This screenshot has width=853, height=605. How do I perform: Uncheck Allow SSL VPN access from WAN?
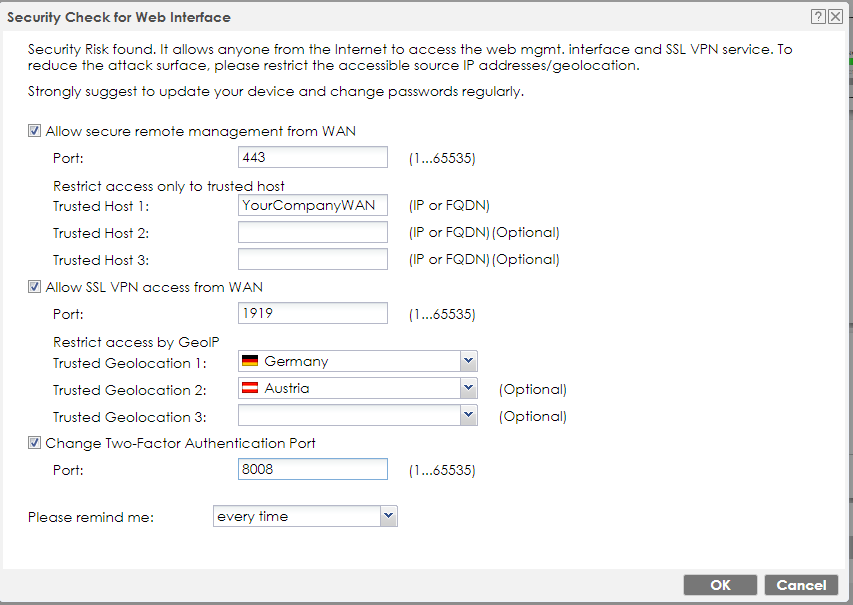click(35, 287)
